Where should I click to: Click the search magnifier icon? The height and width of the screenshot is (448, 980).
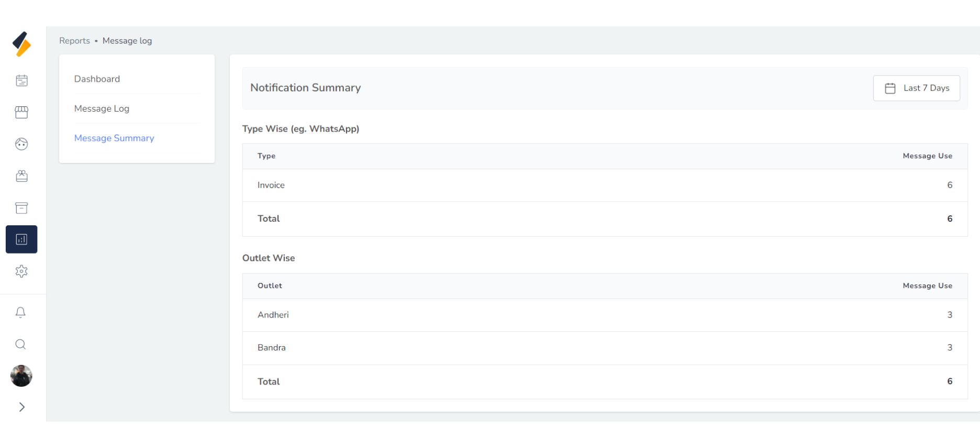[20, 344]
